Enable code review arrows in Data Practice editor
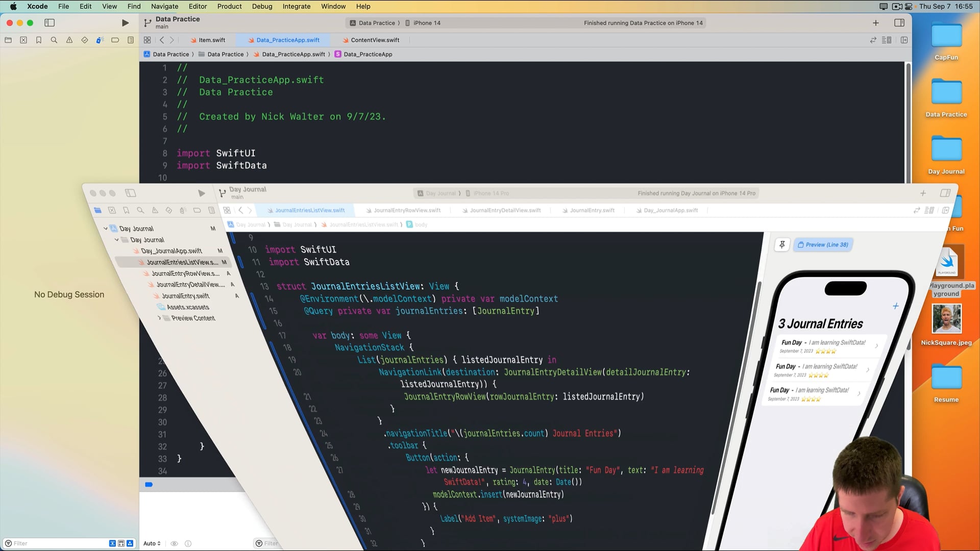The width and height of the screenshot is (980, 551). click(873, 40)
